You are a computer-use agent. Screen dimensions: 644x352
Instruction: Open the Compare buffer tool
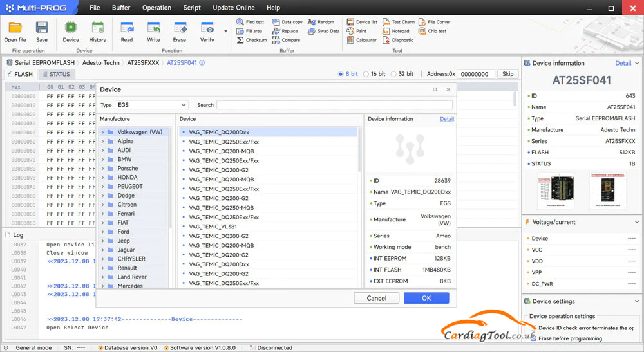[x=286, y=40]
